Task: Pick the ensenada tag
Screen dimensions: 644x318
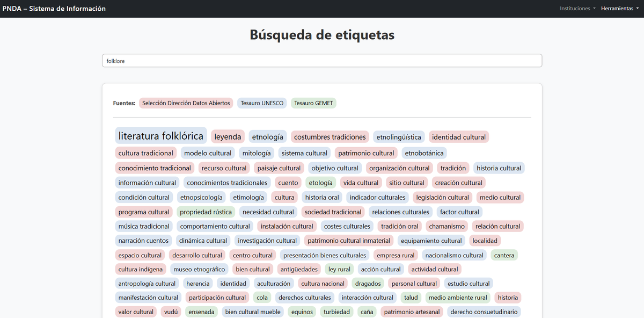Action: [x=202, y=312]
